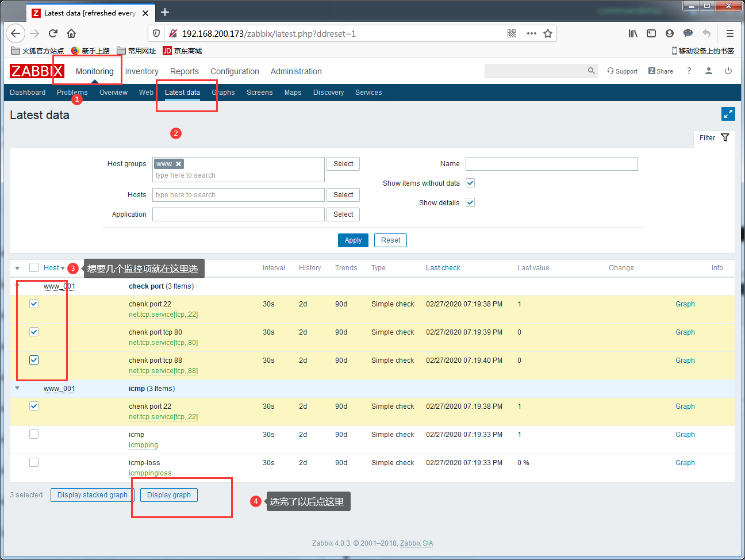
Task: Reload the current Zabbix page
Action: 53,33
